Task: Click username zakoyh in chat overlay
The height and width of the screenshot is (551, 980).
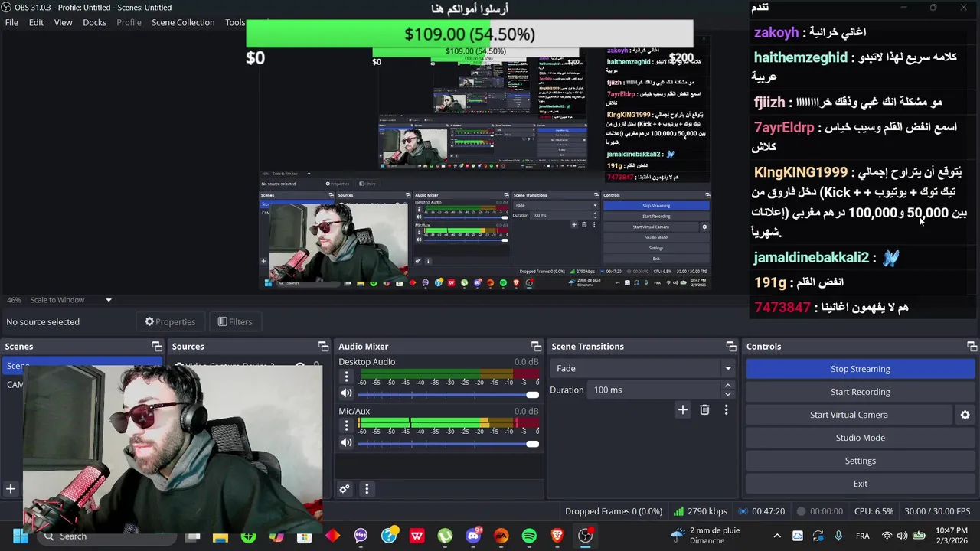Action: click(776, 33)
